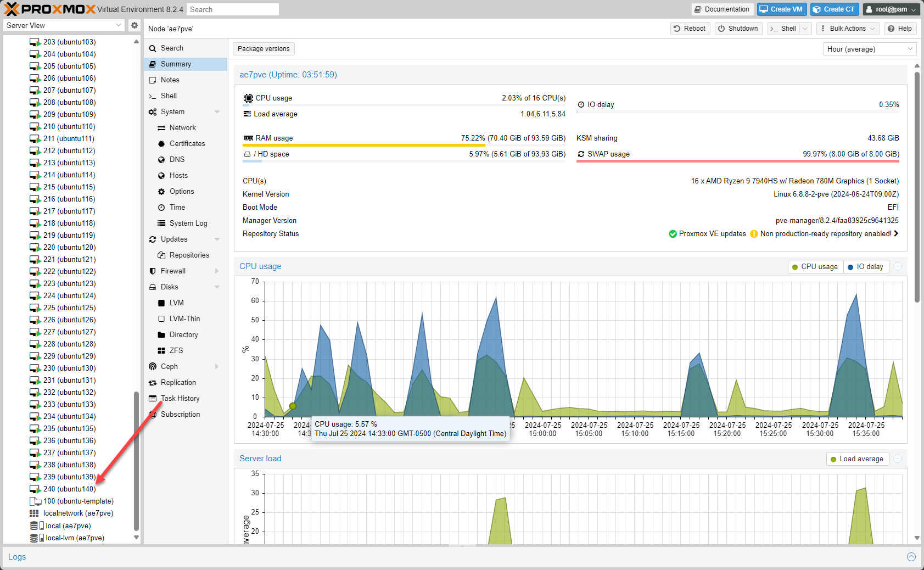
Task: Click the Ceph icon in node menu
Action: pyautogui.click(x=153, y=367)
